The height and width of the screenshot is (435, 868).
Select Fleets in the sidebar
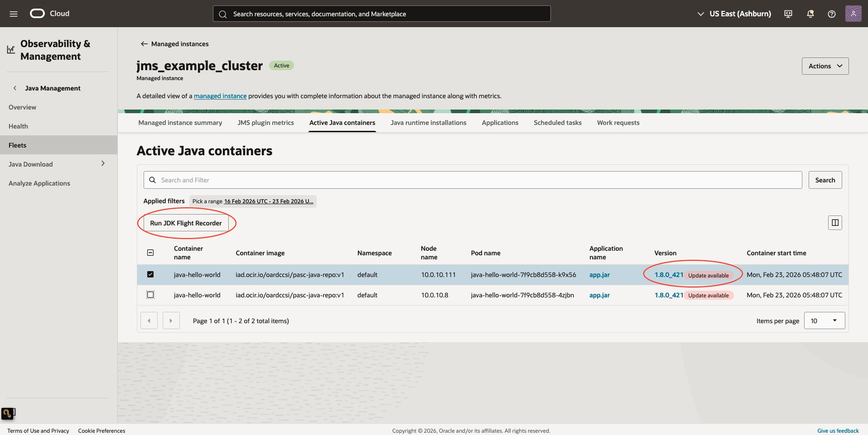coord(58,145)
